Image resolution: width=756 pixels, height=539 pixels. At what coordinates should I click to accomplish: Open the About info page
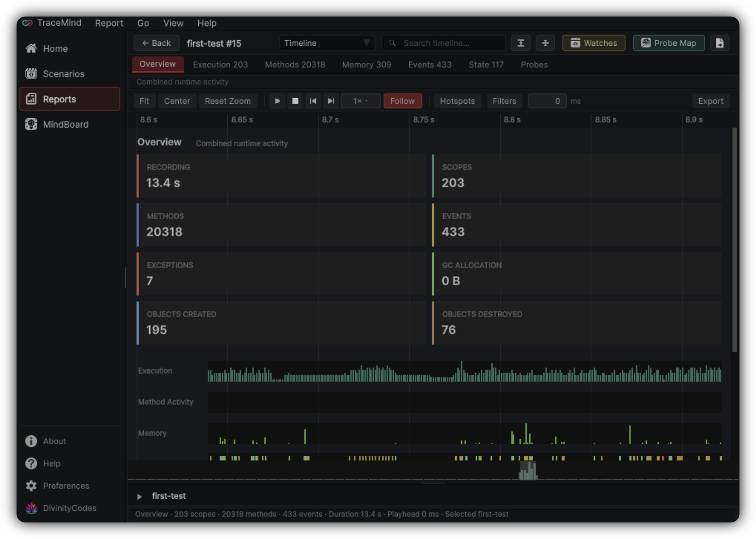point(70,441)
